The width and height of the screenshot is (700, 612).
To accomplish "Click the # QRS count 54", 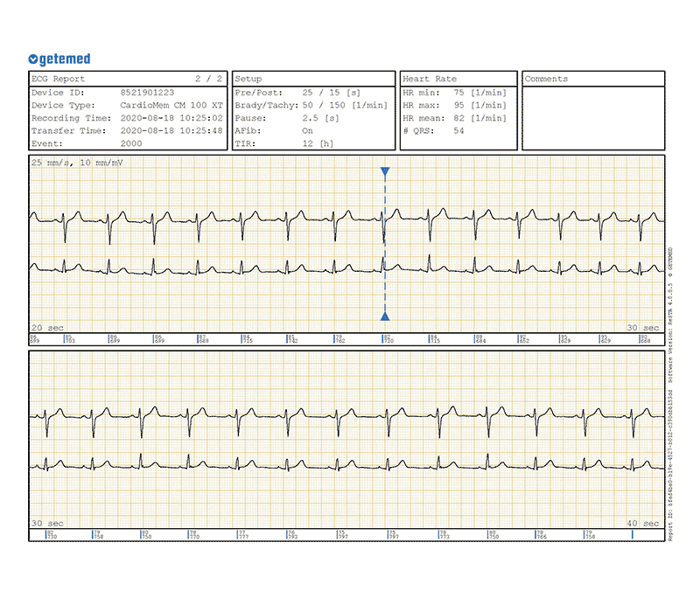I will (x=458, y=130).
